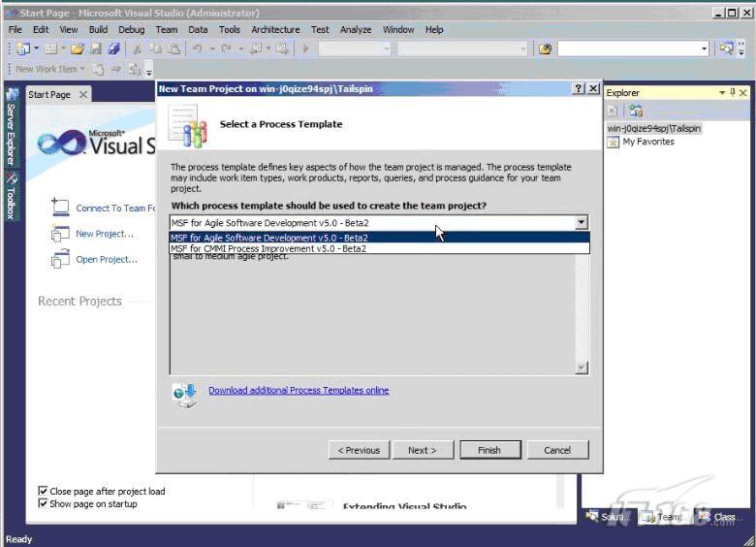Screen dimensions: 756x547
Task: Click the New Project... link
Action: [x=104, y=234]
